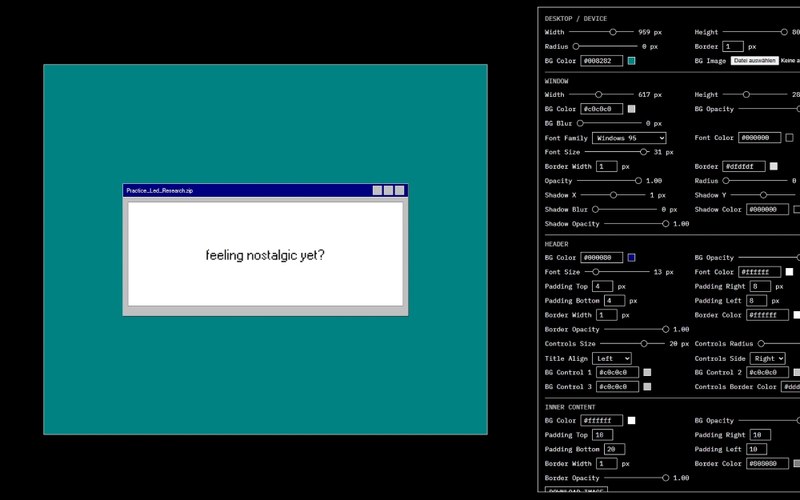The image size is (800, 500).
Task: Click the Header Padding Right input
Action: [760, 286]
